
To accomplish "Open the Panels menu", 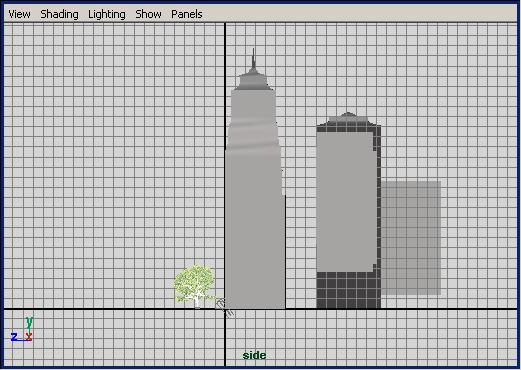I will point(187,14).
